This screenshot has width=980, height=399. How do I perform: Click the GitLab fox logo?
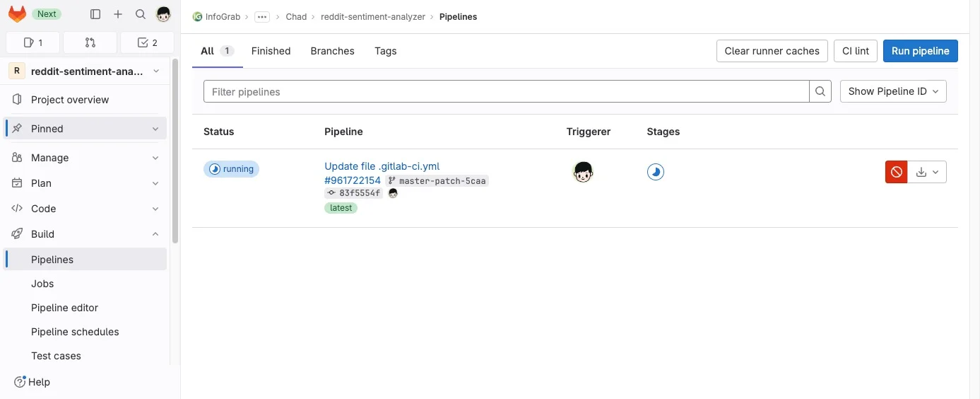click(17, 14)
